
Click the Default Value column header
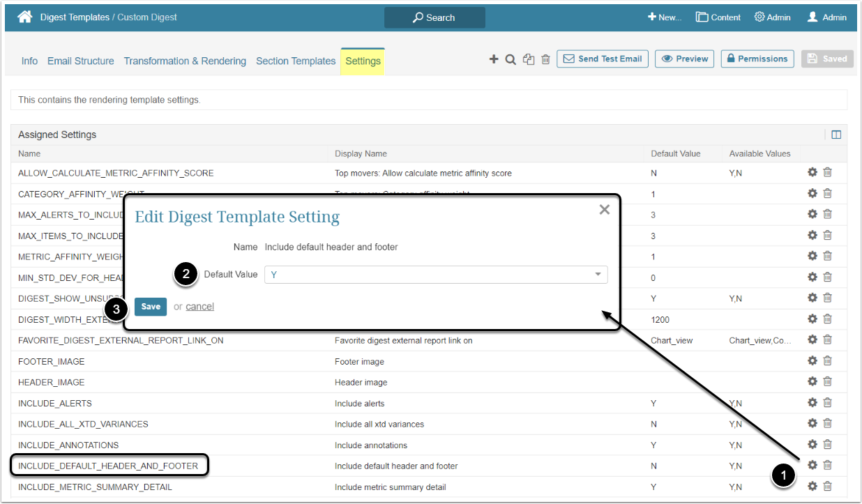click(x=676, y=153)
